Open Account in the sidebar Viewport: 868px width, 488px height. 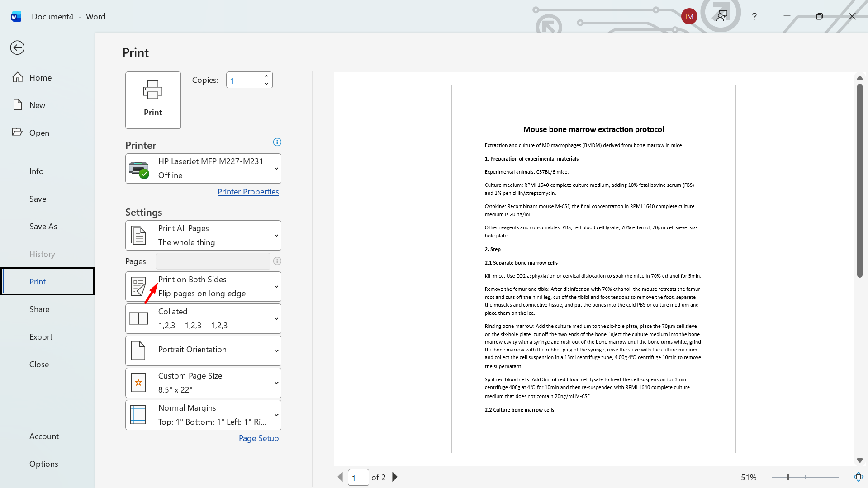click(x=47, y=436)
